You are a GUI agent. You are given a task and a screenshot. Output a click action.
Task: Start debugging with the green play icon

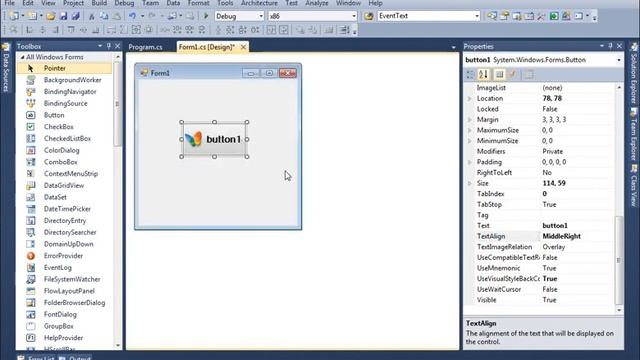click(206, 16)
